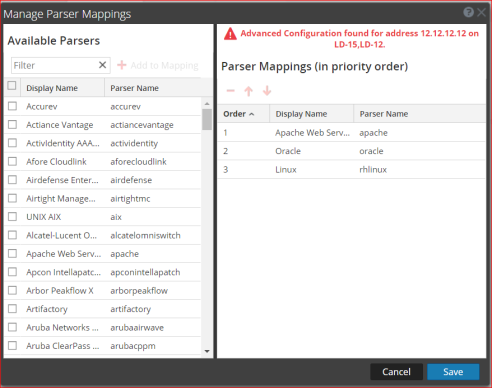Close the Manage Parser Mappings dialog
Screen dimensions: 492x388
pyautogui.click(x=481, y=13)
